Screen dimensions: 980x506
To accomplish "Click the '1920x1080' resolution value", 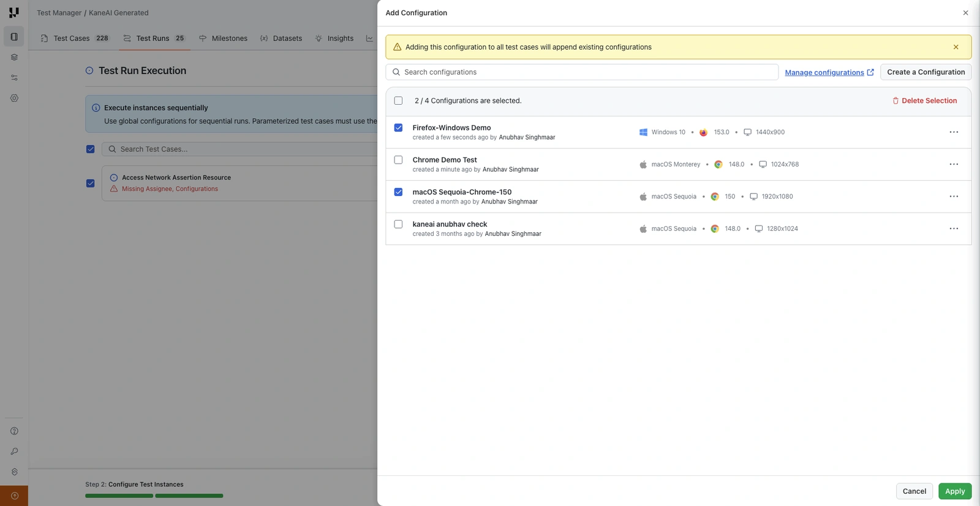I will tap(777, 197).
